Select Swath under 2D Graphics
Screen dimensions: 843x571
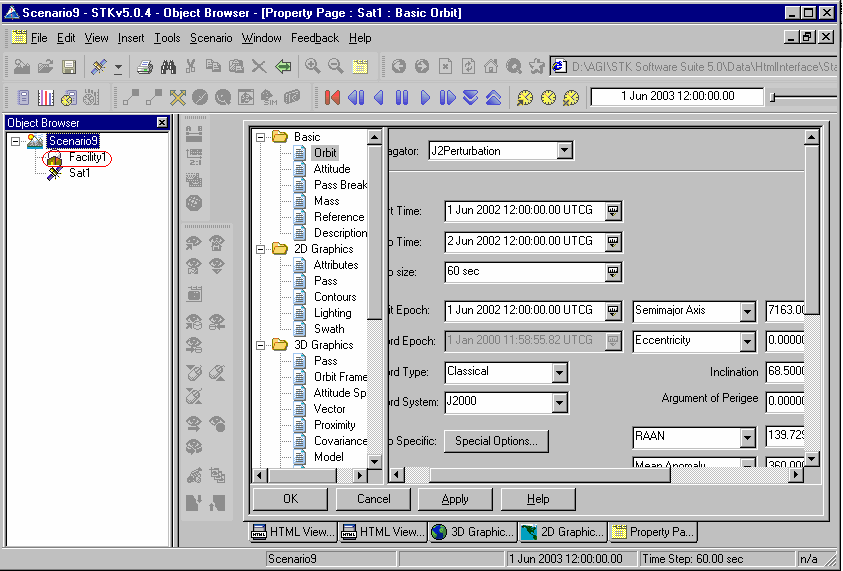coord(328,329)
